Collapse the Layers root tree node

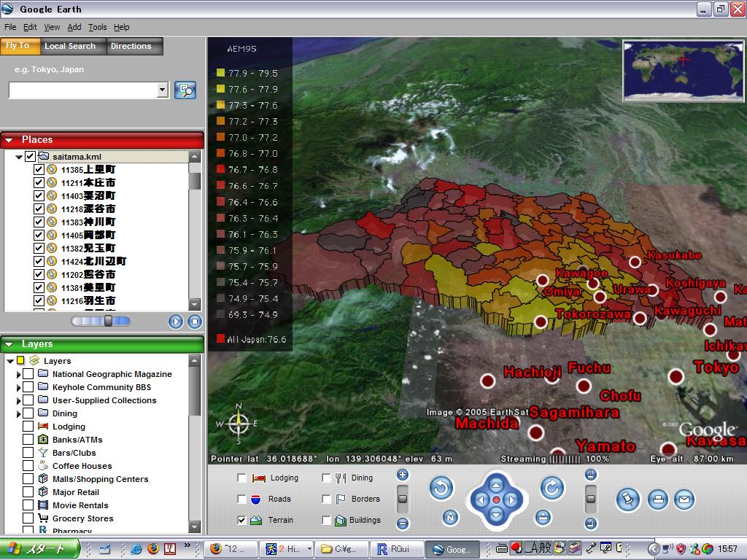coord(10,361)
